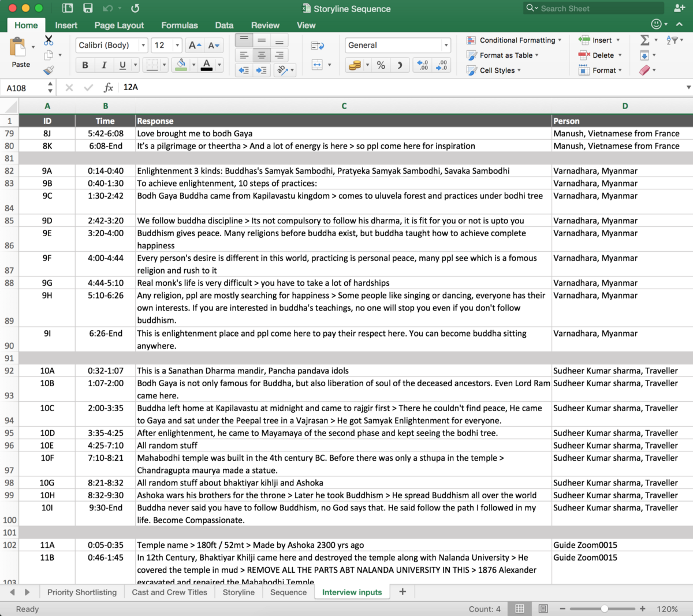Click the Save disk icon in the title bar
Viewport: 693px width, 616px height.
click(88, 8)
